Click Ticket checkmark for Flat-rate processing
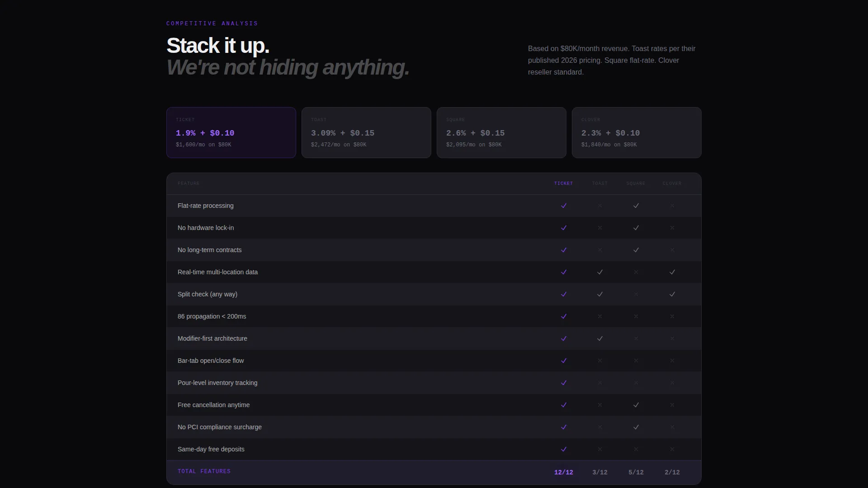 [564, 206]
